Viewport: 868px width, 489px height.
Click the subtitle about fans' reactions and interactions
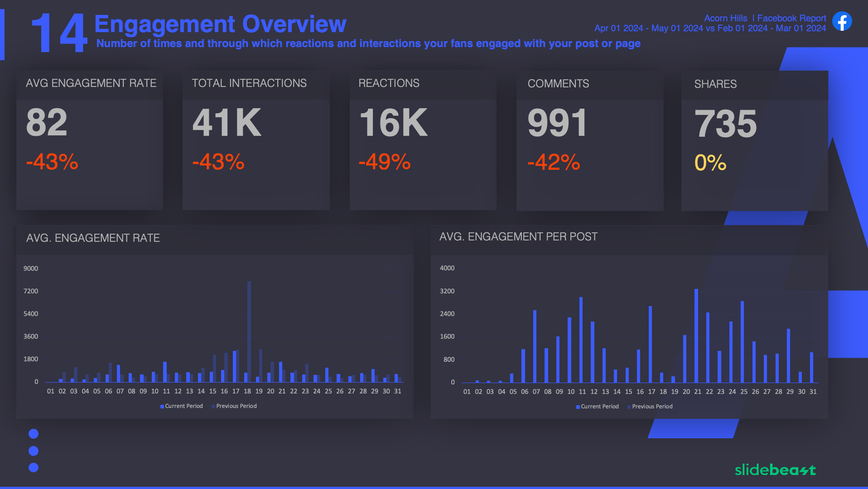pyautogui.click(x=368, y=43)
